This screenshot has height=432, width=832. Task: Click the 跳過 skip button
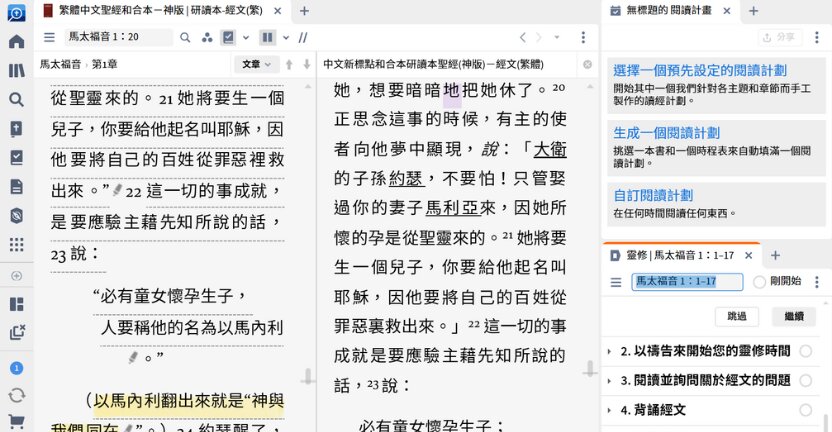(x=736, y=316)
